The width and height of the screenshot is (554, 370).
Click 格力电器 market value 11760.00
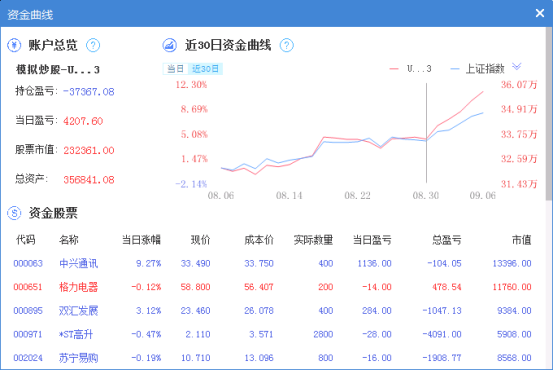[512, 287]
